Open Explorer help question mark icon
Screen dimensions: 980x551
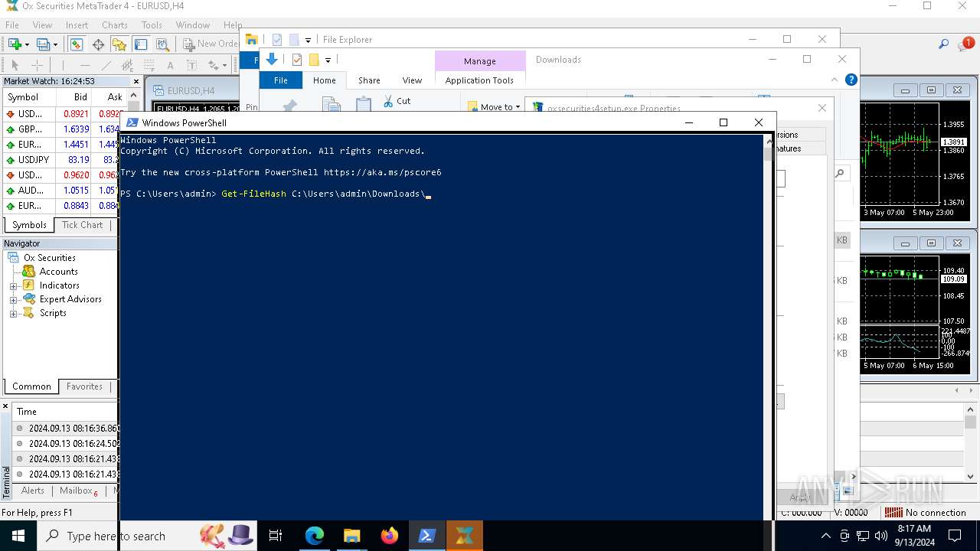851,80
